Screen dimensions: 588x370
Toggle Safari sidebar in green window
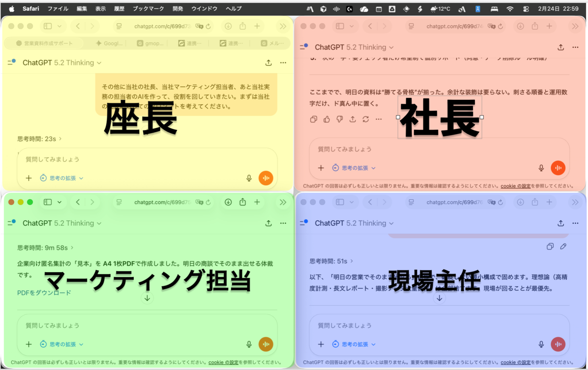[x=48, y=202]
